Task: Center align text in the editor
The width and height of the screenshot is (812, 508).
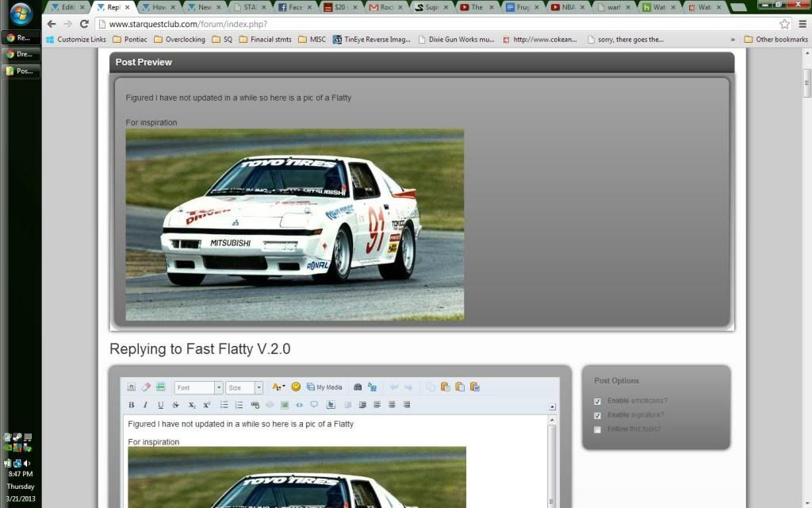Action: pos(392,405)
